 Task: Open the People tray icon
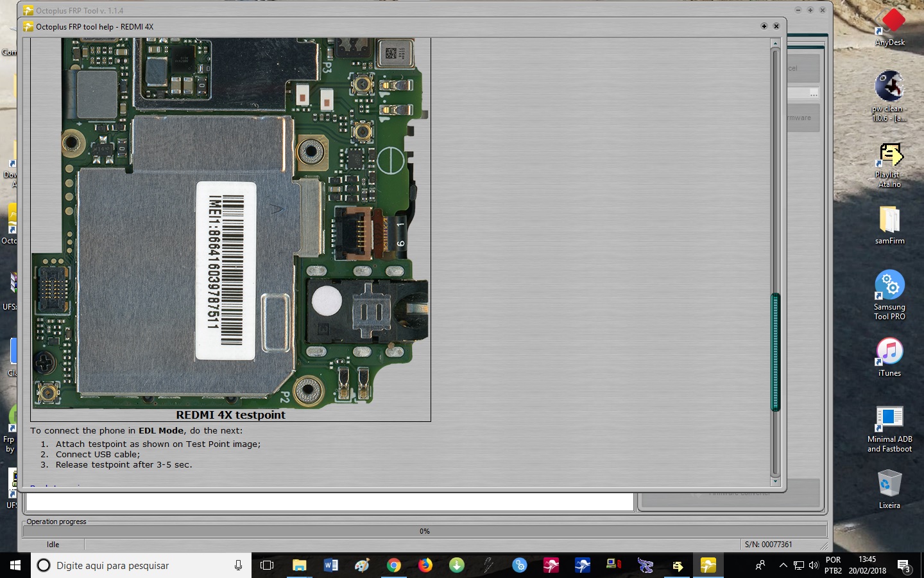click(x=760, y=565)
